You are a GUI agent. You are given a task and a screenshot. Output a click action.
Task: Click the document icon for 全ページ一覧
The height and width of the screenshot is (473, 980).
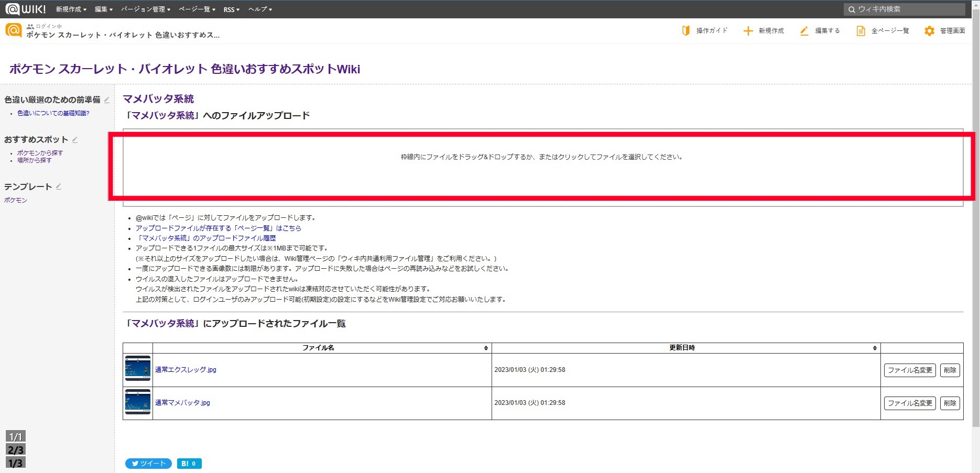click(x=861, y=31)
